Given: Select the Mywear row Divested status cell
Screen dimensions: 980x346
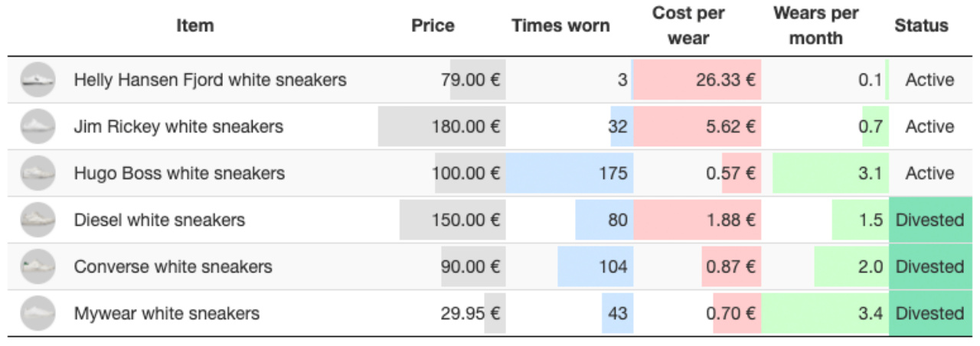Looking at the screenshot, I should click(x=930, y=313).
